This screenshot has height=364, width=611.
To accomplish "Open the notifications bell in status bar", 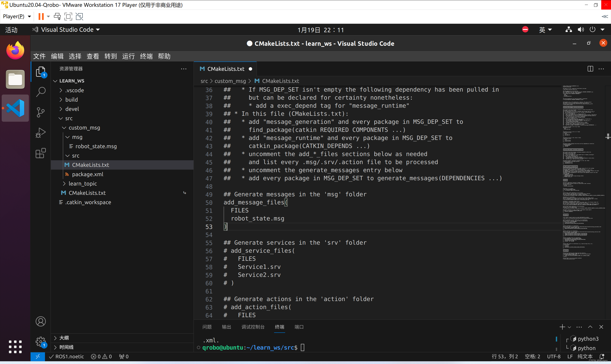I will (x=602, y=356).
